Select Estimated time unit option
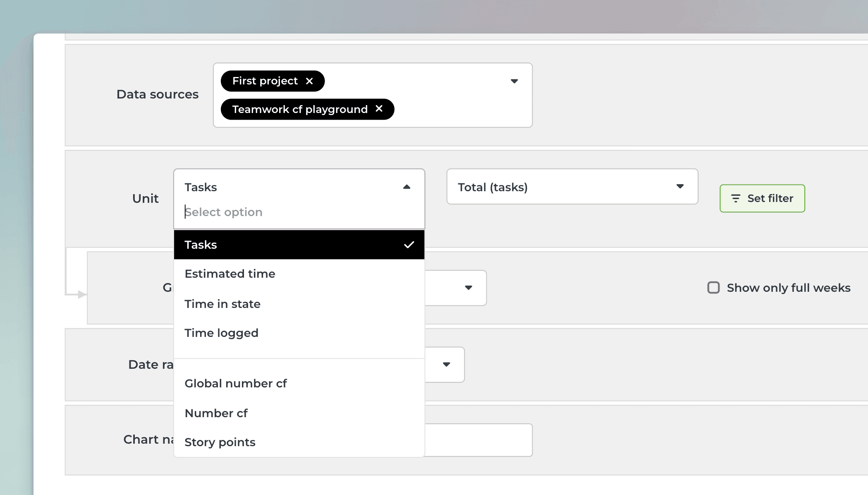868x495 pixels. point(230,274)
